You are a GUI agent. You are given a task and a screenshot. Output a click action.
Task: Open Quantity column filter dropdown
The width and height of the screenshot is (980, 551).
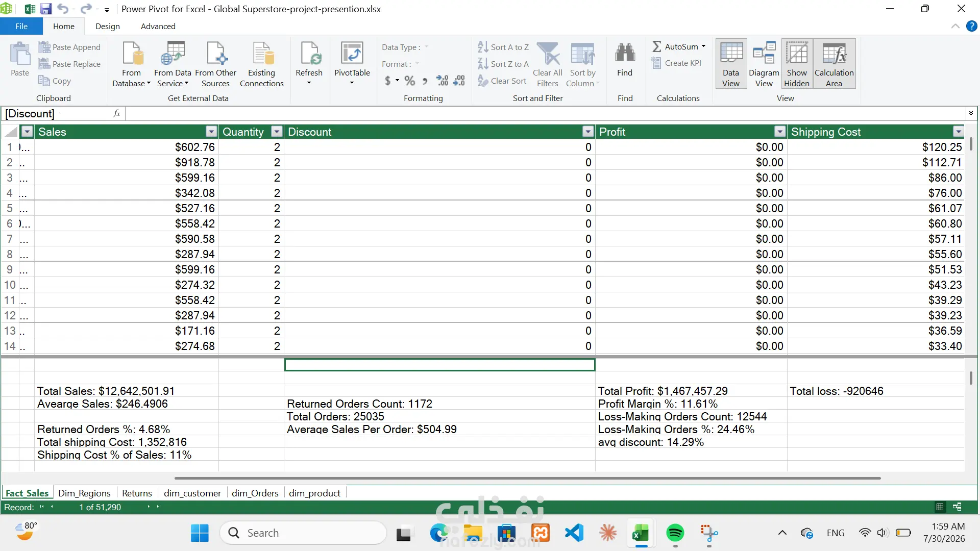coord(277,132)
